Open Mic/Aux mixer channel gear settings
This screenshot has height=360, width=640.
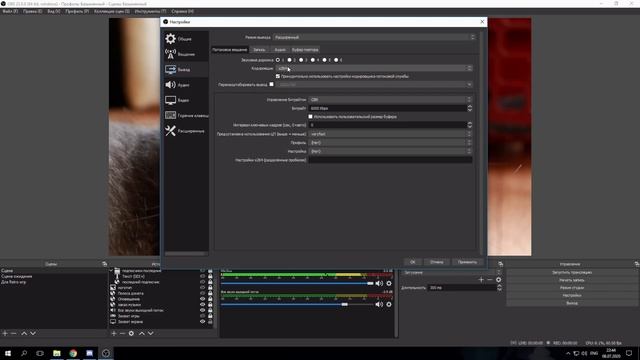[389, 283]
